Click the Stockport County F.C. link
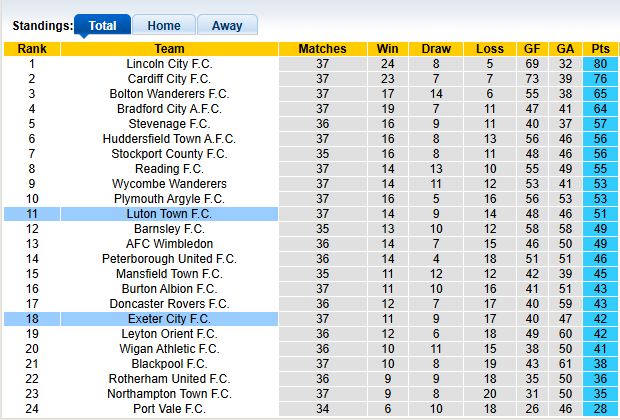This screenshot has width=620, height=420. point(169,154)
